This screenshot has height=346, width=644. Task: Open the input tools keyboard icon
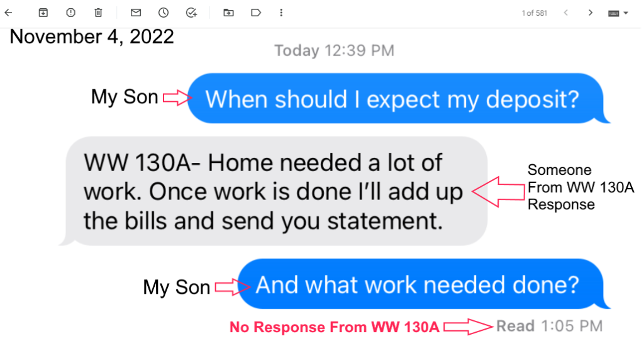614,13
